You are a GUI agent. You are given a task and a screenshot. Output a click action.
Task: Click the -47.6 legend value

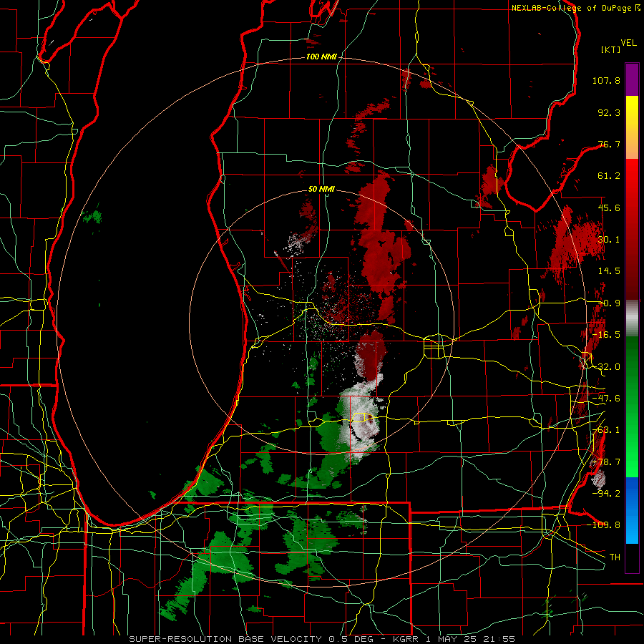[606, 399]
